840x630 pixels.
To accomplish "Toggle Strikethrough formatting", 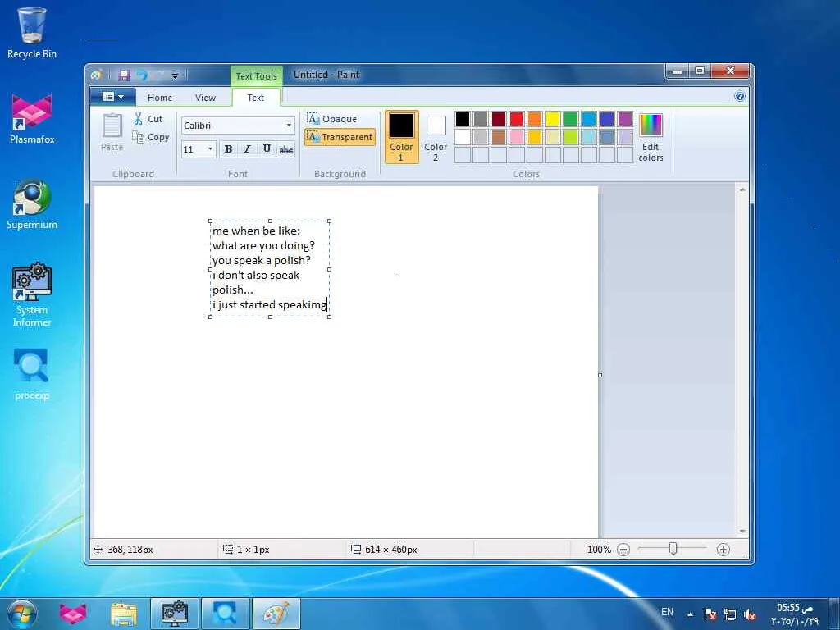I will [x=286, y=150].
